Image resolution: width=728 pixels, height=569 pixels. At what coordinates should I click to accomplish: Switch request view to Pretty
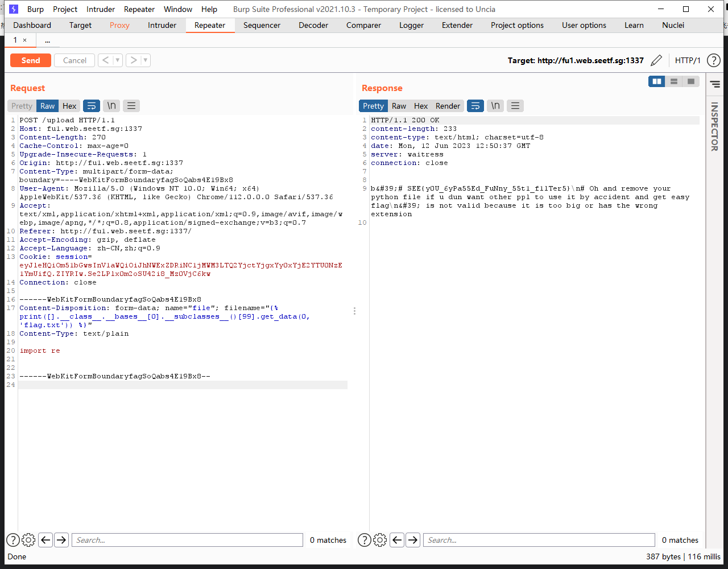click(22, 106)
